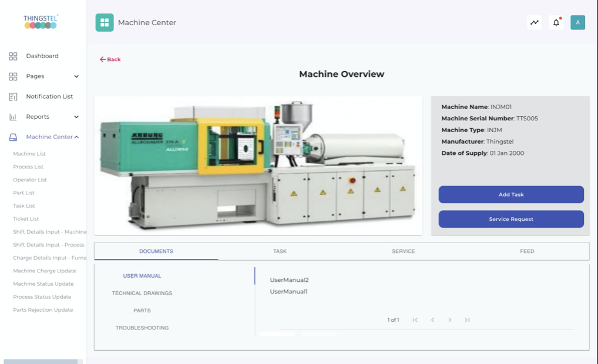Screen dimensions: 598x364
Task: Collapse the Machine Center menu chevron
Action: point(76,137)
